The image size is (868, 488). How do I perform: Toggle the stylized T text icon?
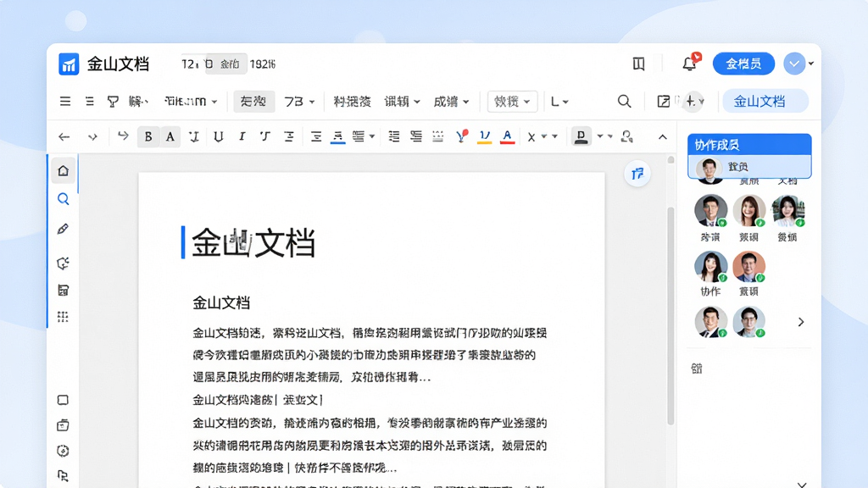tap(265, 136)
